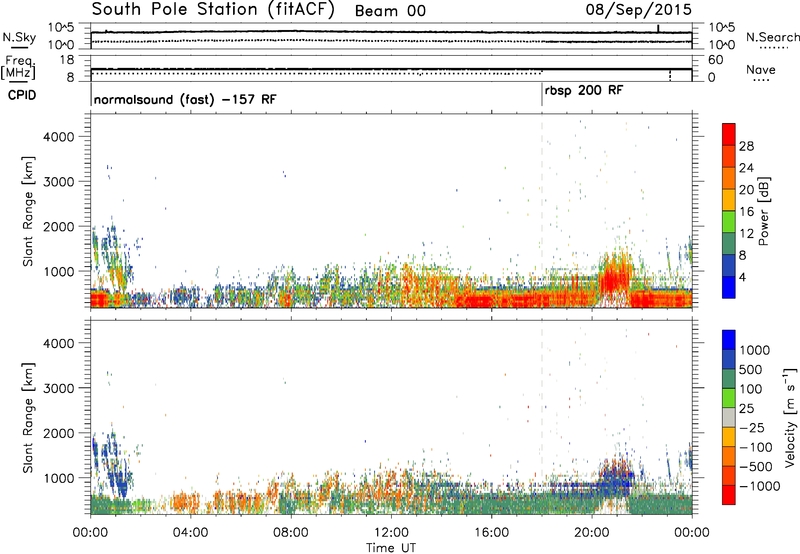Click the 'Velocity [m s-1]' color bar title
800x554 pixels.
point(790,417)
